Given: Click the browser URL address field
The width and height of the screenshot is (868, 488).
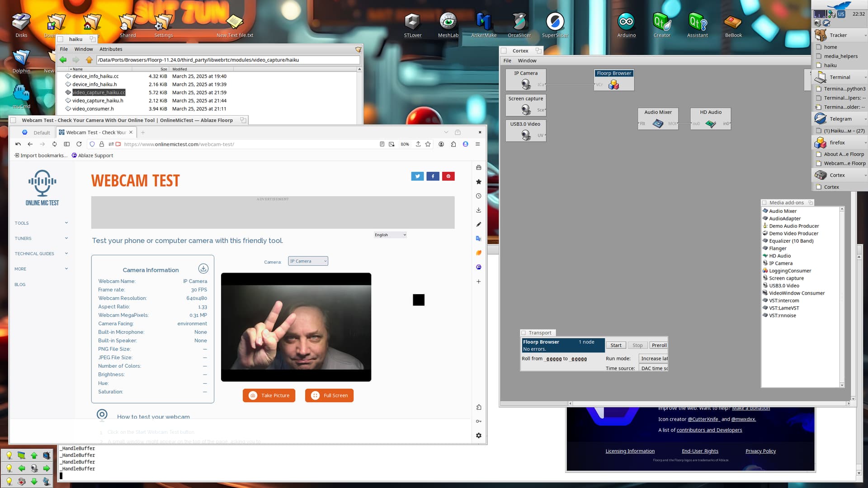Looking at the screenshot, I should coord(249,144).
